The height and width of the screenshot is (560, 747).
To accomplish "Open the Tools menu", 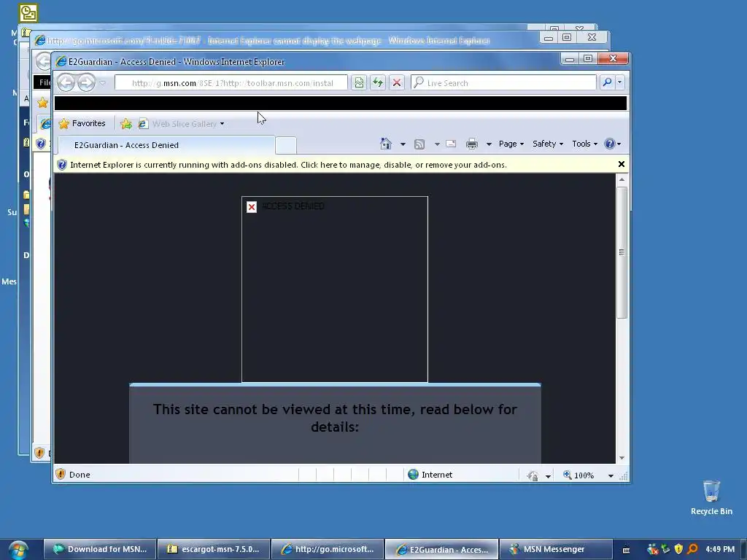I will click(584, 144).
